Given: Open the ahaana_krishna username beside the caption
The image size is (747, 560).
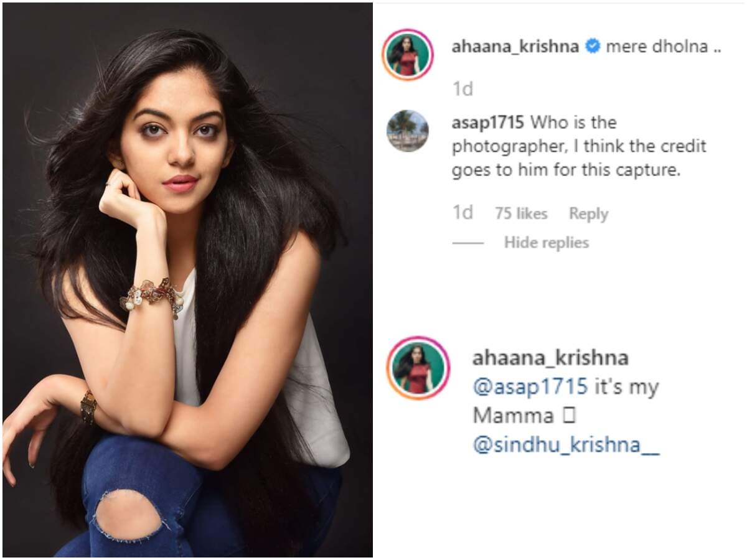Looking at the screenshot, I should (515, 47).
